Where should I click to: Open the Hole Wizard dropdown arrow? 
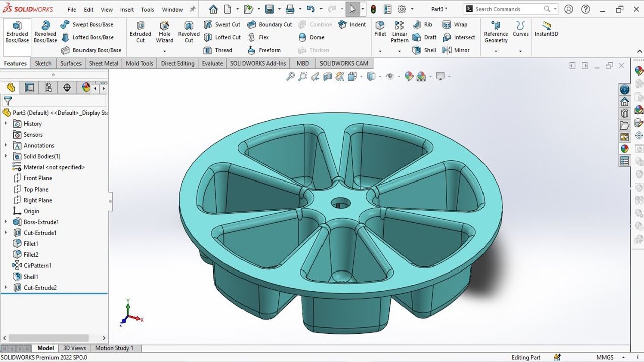pos(165,51)
